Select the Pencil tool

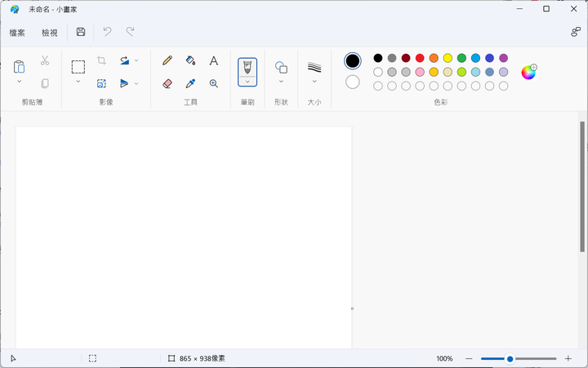(x=167, y=60)
